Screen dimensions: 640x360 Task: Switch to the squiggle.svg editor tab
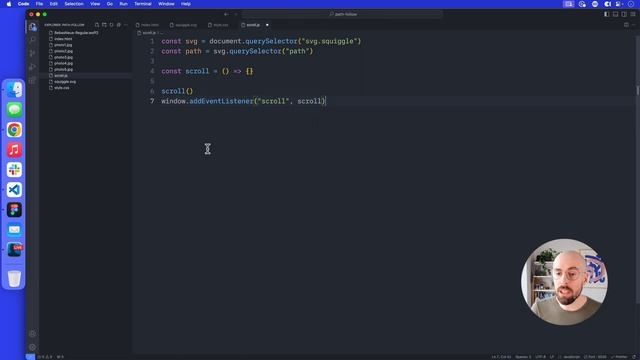click(183, 25)
